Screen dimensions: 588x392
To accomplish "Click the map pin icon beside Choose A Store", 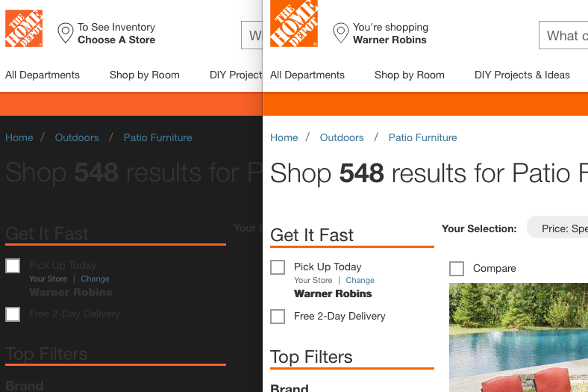I will (65, 34).
